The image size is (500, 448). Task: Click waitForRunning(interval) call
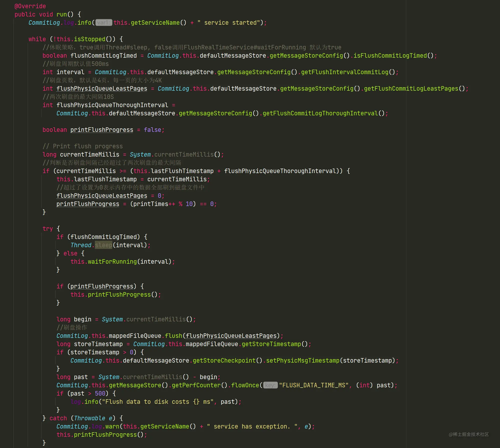[x=130, y=261]
